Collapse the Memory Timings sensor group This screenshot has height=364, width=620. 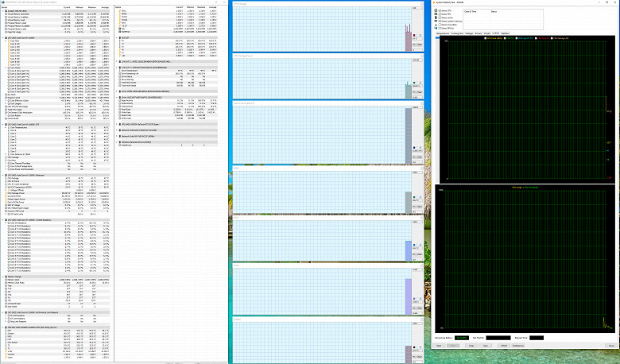(2, 277)
